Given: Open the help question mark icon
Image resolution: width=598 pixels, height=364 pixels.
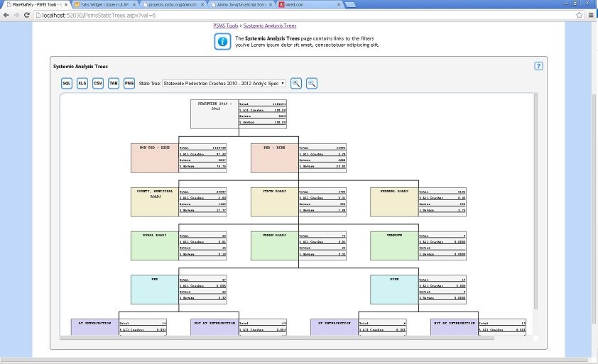Looking at the screenshot, I should click(538, 66).
